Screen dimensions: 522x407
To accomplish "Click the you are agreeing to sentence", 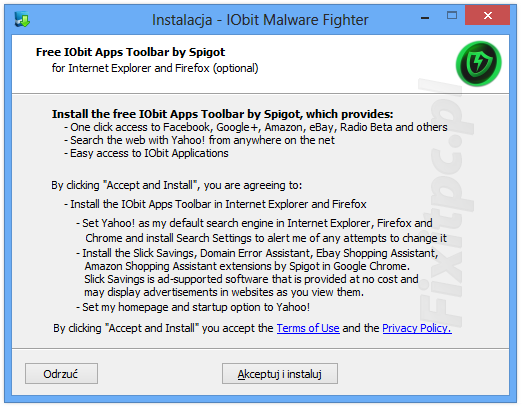I will 177,185.
